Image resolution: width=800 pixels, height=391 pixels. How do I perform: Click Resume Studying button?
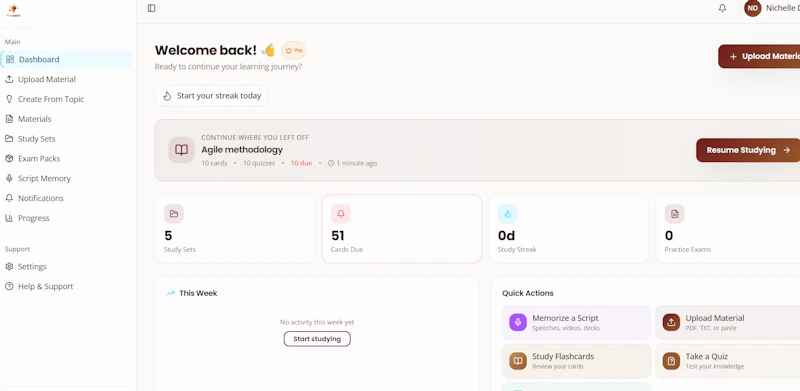click(748, 150)
